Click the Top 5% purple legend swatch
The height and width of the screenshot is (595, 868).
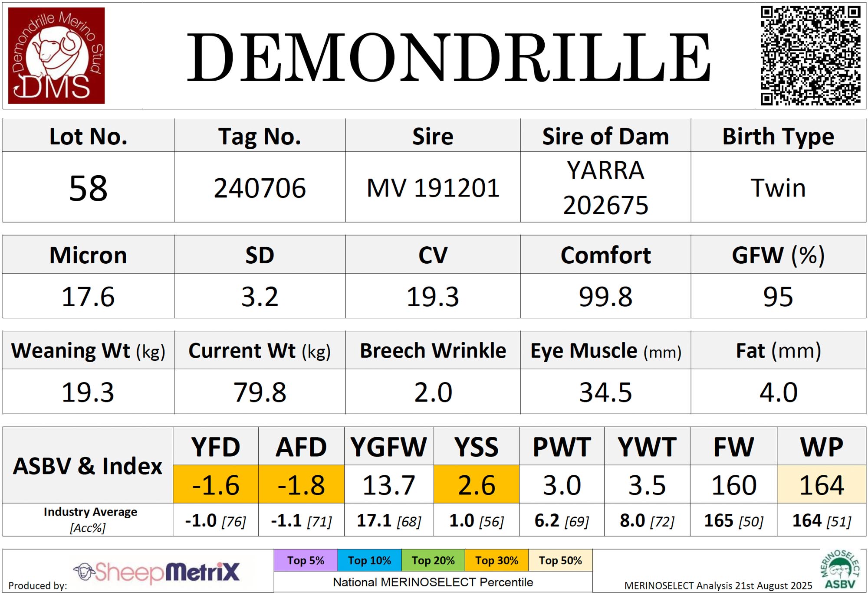pyautogui.click(x=306, y=560)
